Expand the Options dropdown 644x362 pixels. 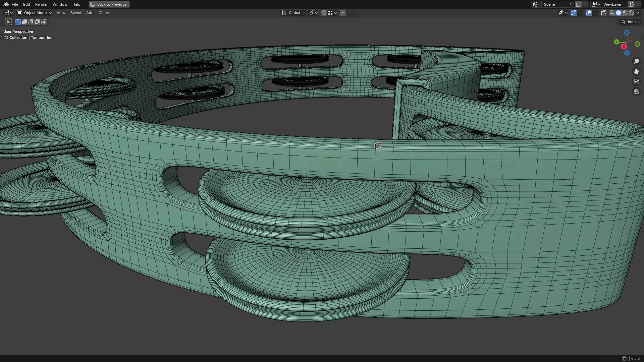[x=630, y=22]
